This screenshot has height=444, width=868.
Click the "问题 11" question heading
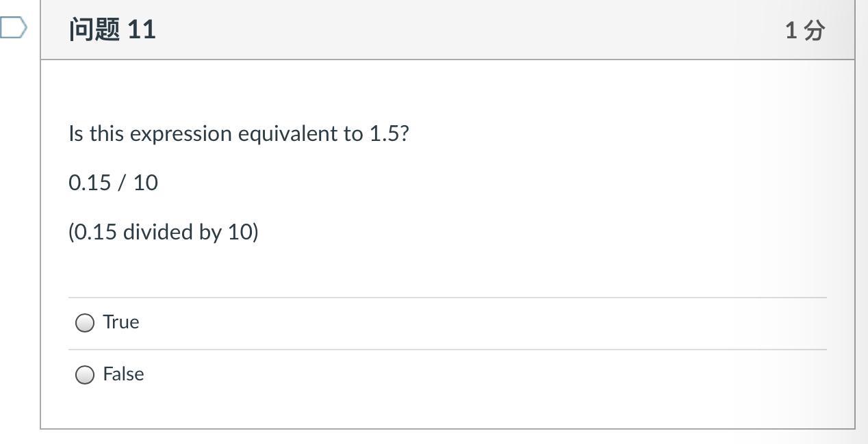point(112,29)
